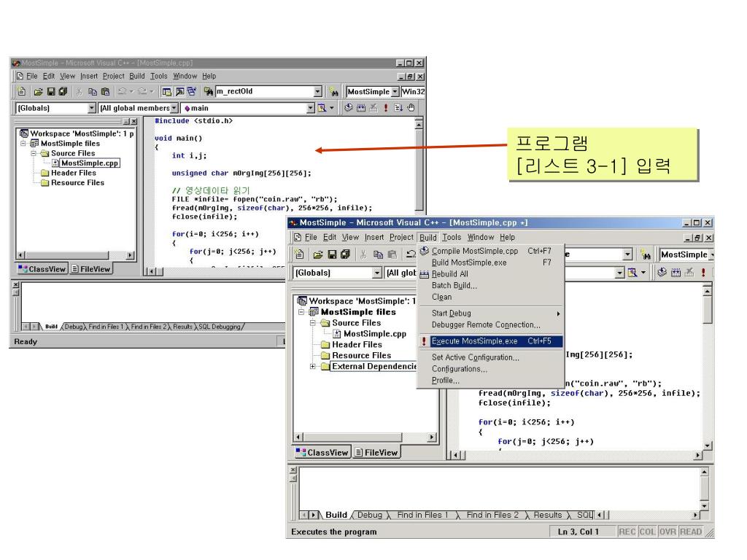Click Compile icon in back window build toolbar

[x=348, y=108]
